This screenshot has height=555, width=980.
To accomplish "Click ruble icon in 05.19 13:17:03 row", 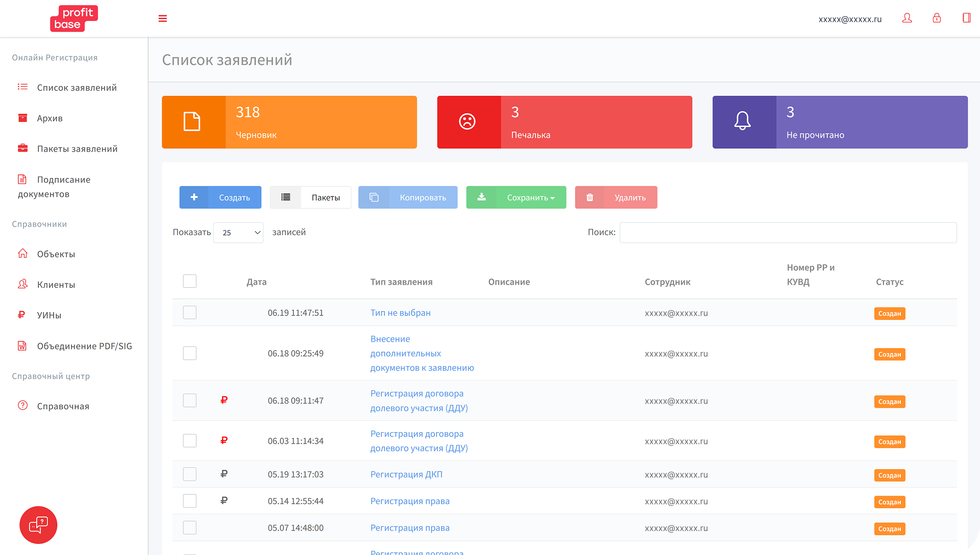I will pyautogui.click(x=224, y=474).
